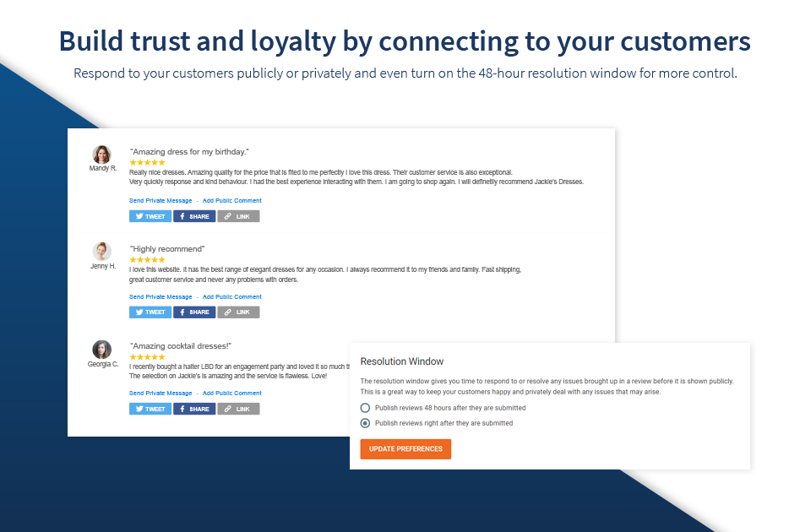Click Mandy R.'s profile avatar
811x532 pixels.
102,155
